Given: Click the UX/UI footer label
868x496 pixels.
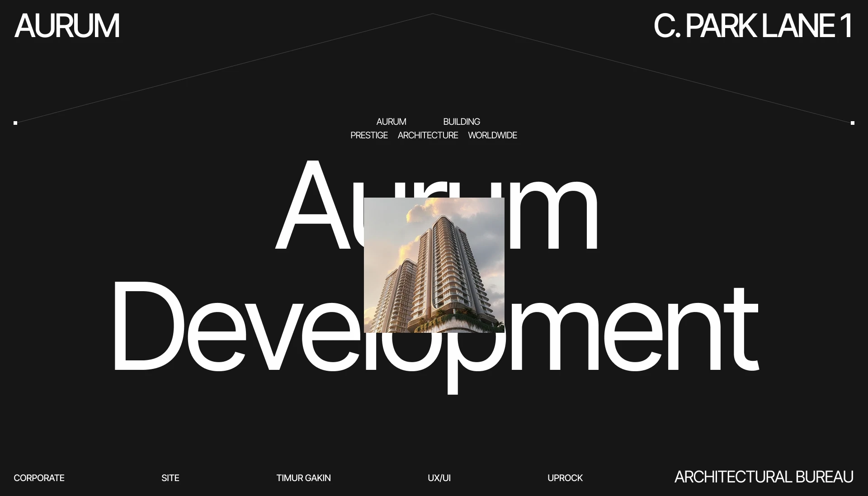Looking at the screenshot, I should 439,478.
